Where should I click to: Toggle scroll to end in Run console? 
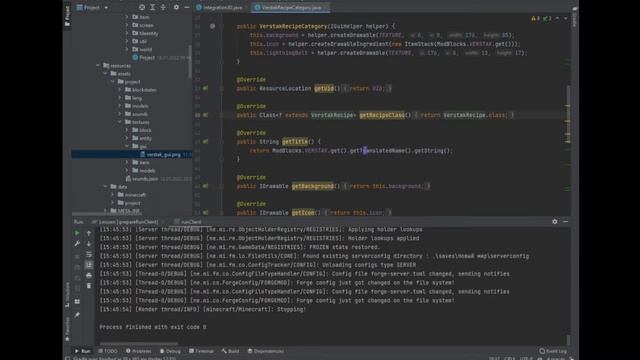pyautogui.click(x=89, y=265)
